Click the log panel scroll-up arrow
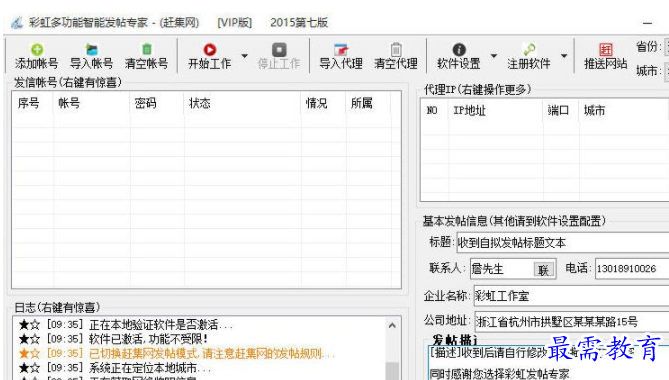Image resolution: width=669 pixels, height=380 pixels. pyautogui.click(x=392, y=325)
